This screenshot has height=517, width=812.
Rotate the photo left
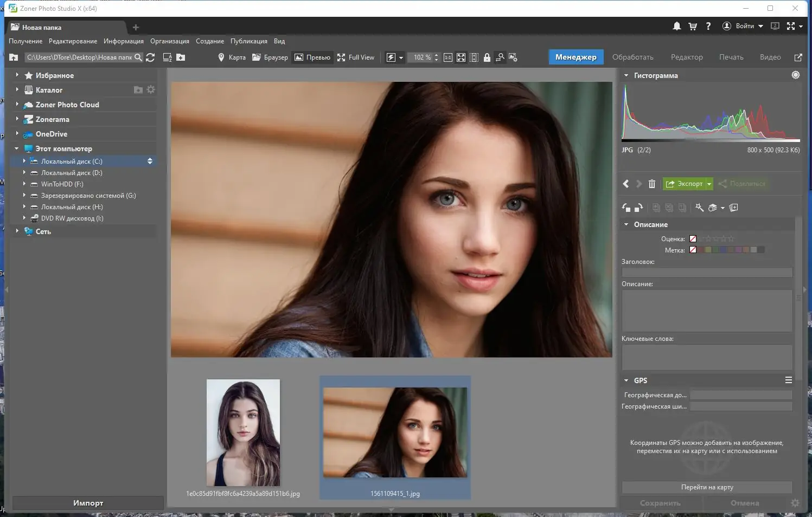(625, 208)
